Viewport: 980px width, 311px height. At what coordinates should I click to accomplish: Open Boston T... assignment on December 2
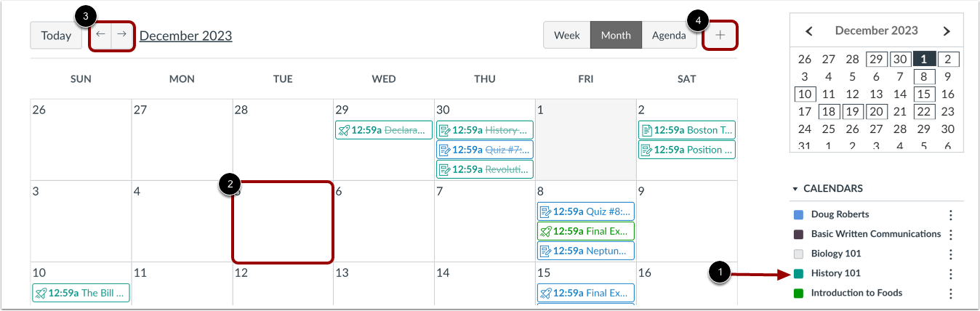tap(686, 130)
